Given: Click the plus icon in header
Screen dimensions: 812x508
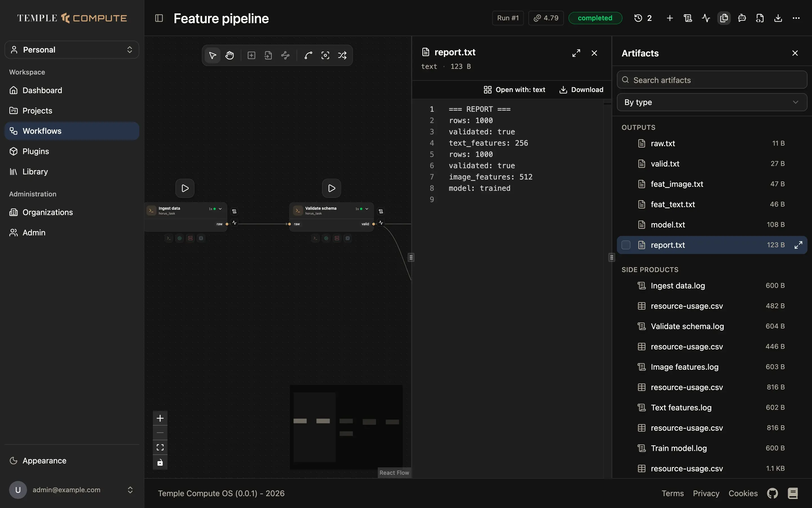Looking at the screenshot, I should (670, 18).
